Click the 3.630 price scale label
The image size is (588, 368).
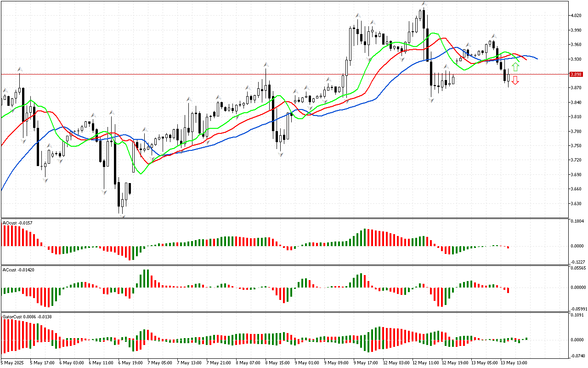coord(576,204)
